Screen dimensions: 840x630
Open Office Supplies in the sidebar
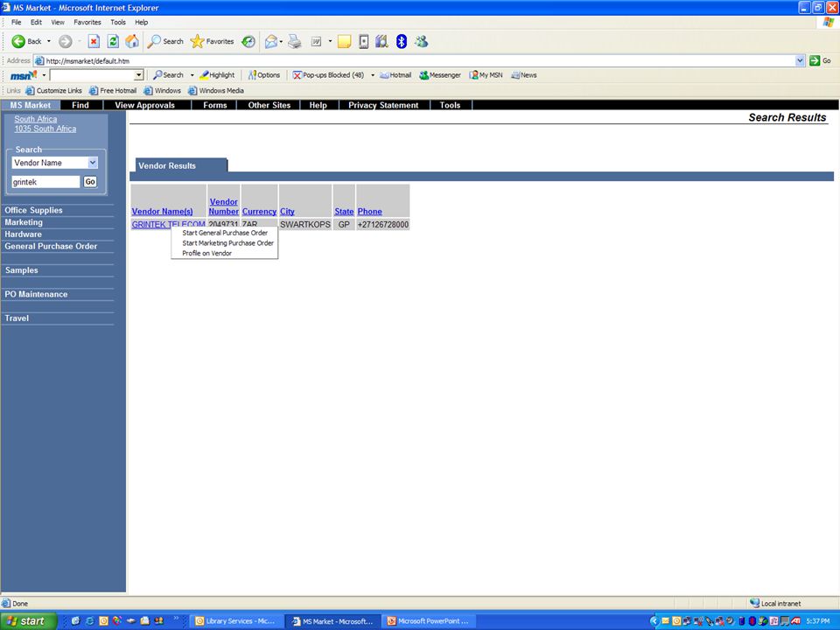pyautogui.click(x=34, y=211)
